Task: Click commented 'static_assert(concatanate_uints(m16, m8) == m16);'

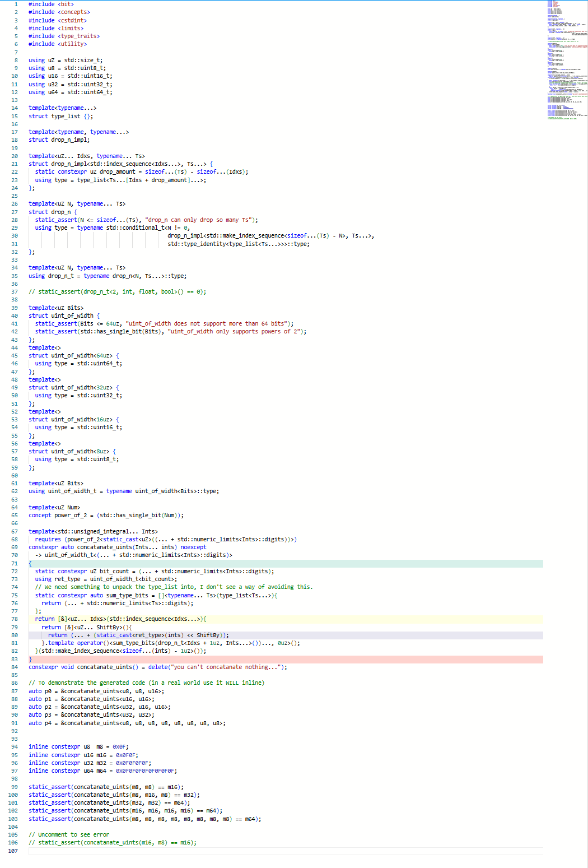Action: point(113,843)
